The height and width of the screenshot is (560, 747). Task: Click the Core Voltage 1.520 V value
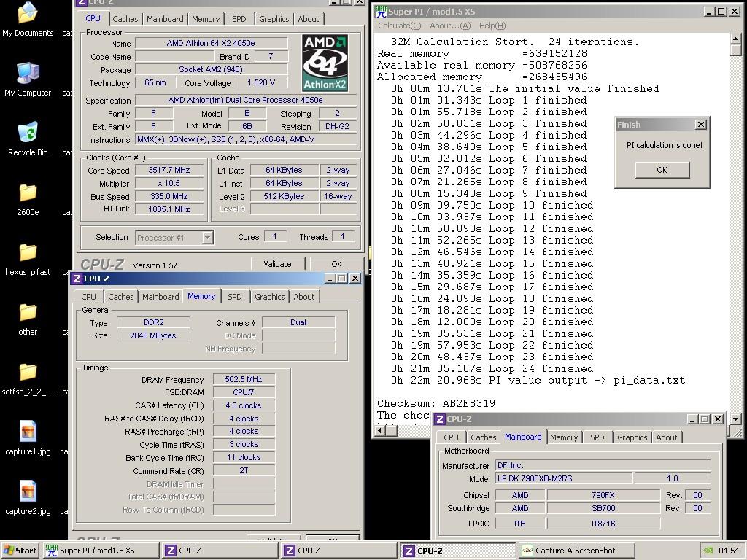point(261,82)
